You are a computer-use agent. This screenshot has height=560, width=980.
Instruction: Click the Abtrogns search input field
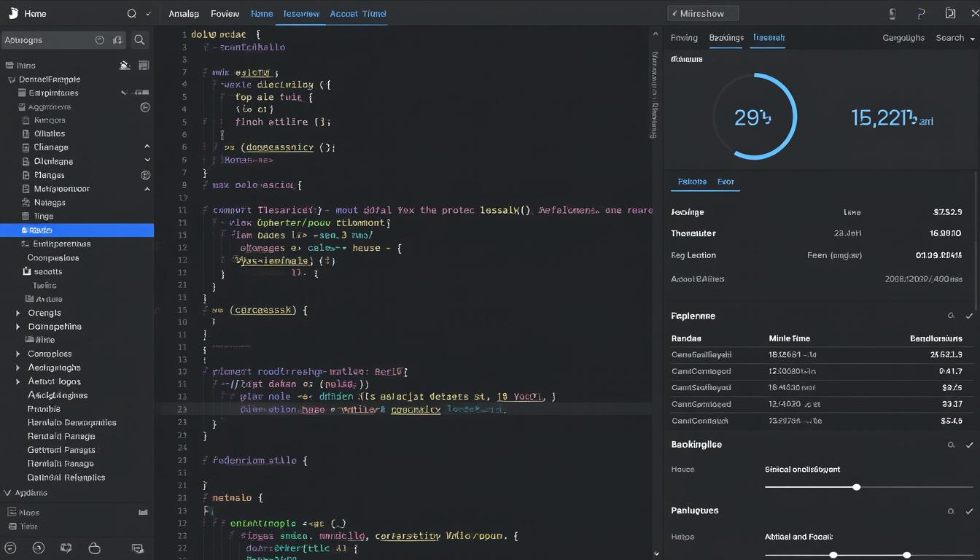pyautogui.click(x=64, y=40)
